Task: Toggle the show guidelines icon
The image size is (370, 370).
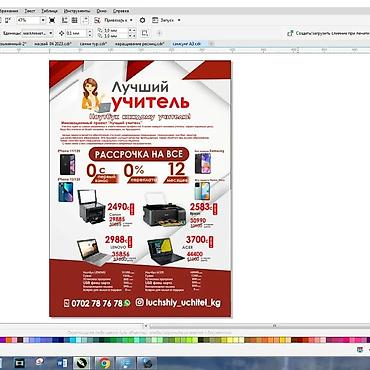Action: point(86,20)
